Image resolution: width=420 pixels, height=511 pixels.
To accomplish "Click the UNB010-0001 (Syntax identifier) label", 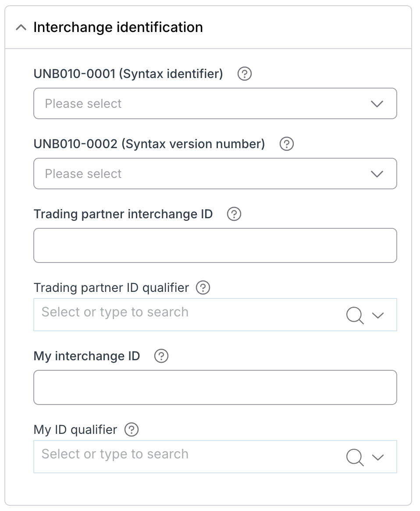I will point(128,74).
